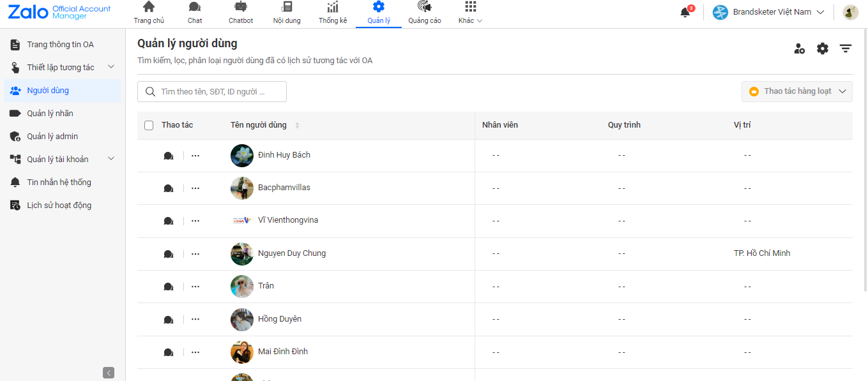Open Brandsketer Việt Nam account dropdown
Screen dimensions: 868x381
(x=768, y=12)
